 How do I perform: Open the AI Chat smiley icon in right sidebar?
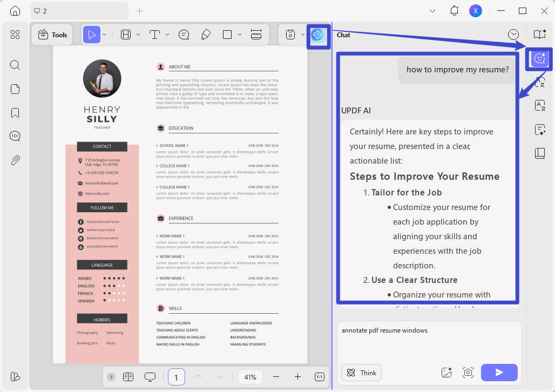point(540,58)
